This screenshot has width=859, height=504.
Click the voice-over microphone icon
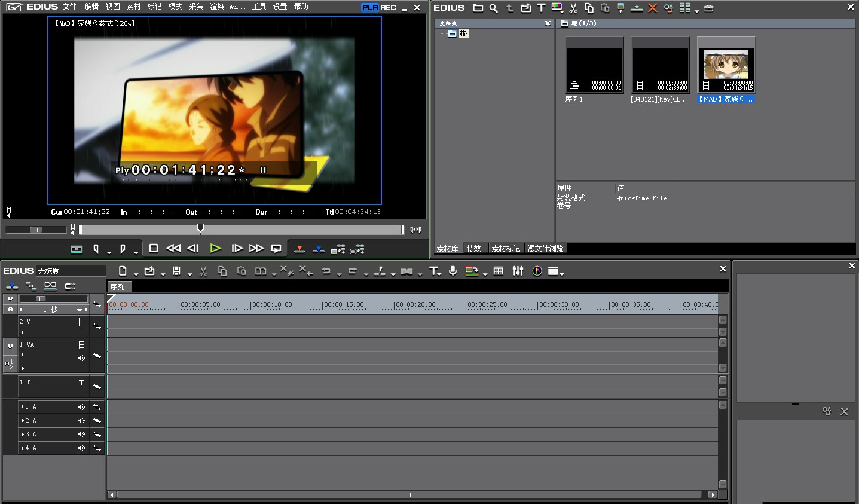pos(453,271)
